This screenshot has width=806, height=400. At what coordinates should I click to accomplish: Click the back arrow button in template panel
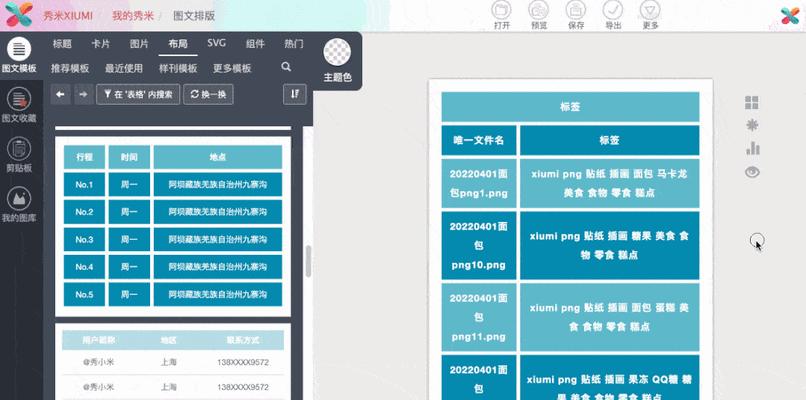click(60, 94)
